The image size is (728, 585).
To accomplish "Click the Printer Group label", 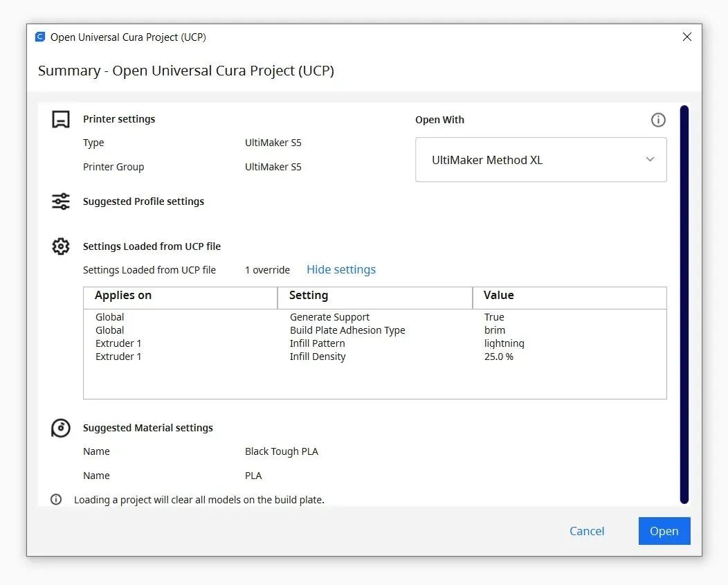I will (x=113, y=167).
